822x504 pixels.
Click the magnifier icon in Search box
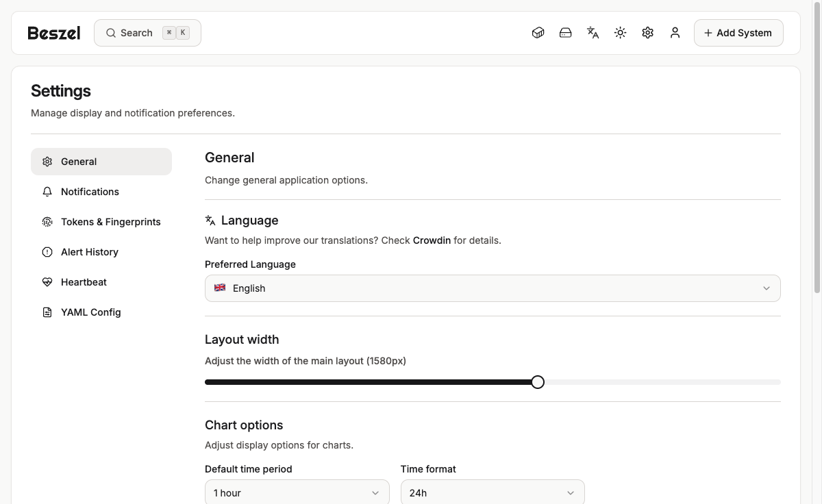110,33
